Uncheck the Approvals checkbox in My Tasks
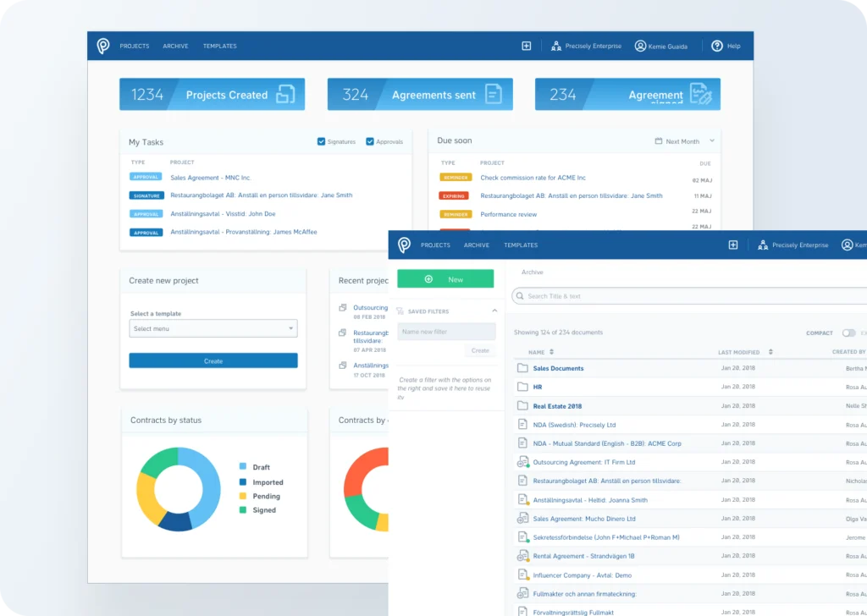 tap(370, 141)
